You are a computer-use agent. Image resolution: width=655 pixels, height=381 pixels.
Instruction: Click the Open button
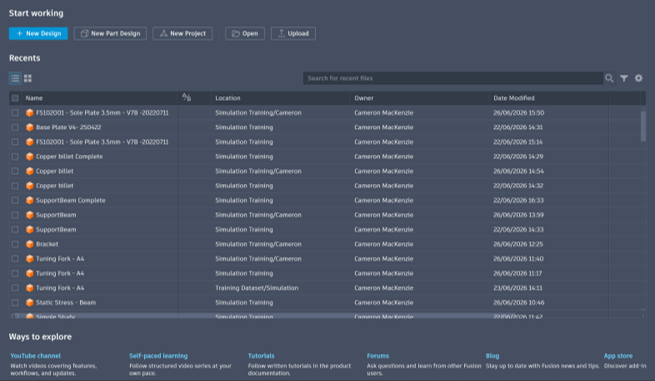click(245, 33)
